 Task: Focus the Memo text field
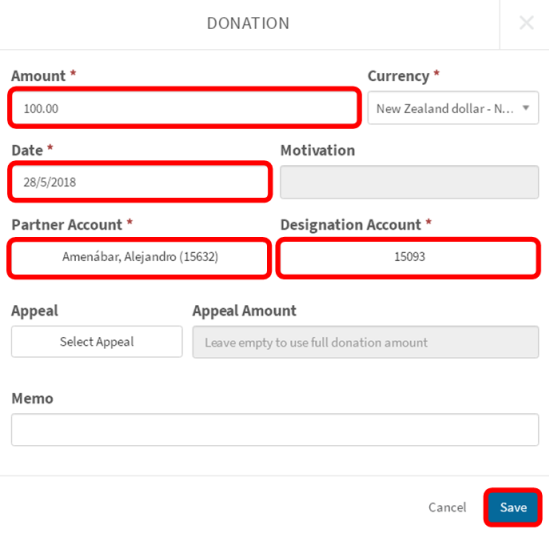tap(275, 430)
